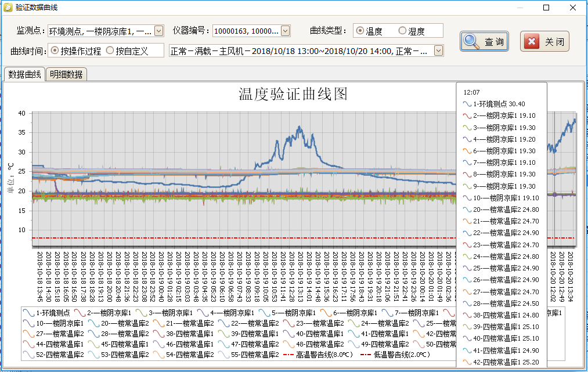Click the tooltip time 12:07
This screenshot has height=372, width=588.
coord(471,92)
